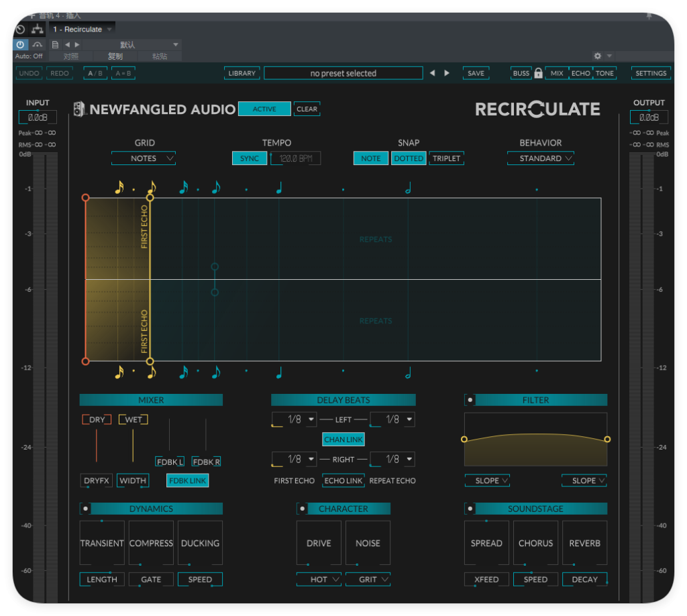687x616 pixels.
Task: Open the BUSS tab
Action: 521,73
